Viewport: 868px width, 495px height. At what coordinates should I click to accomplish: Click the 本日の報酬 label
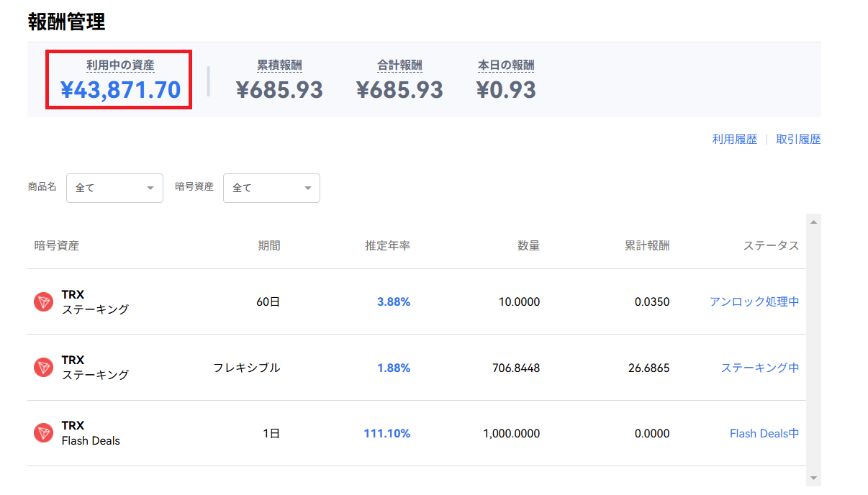click(x=506, y=65)
